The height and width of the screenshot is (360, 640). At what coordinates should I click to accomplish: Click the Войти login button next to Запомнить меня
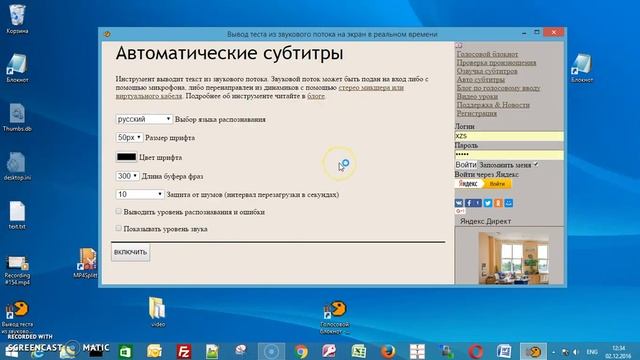[x=466, y=164]
